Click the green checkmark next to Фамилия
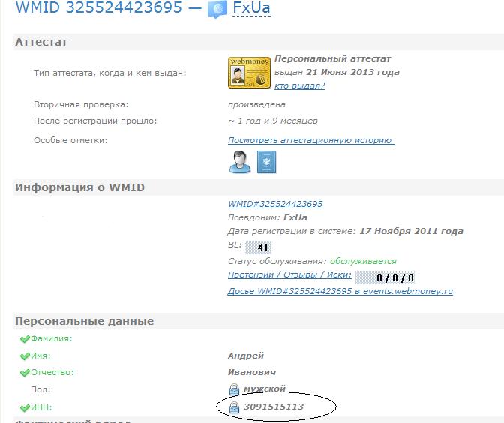Viewport: 504px width, 423px height. (x=25, y=339)
